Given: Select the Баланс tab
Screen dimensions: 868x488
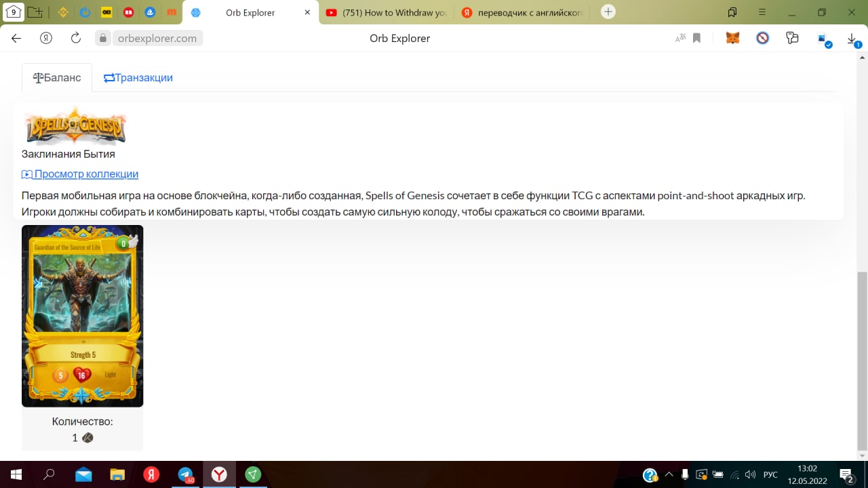Looking at the screenshot, I should [x=57, y=78].
